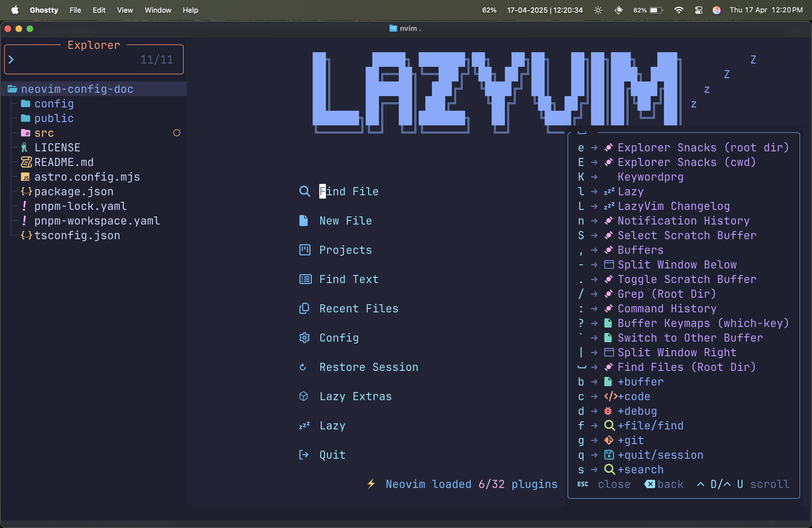Click the Projects board icon
The image size is (812, 528).
point(305,250)
